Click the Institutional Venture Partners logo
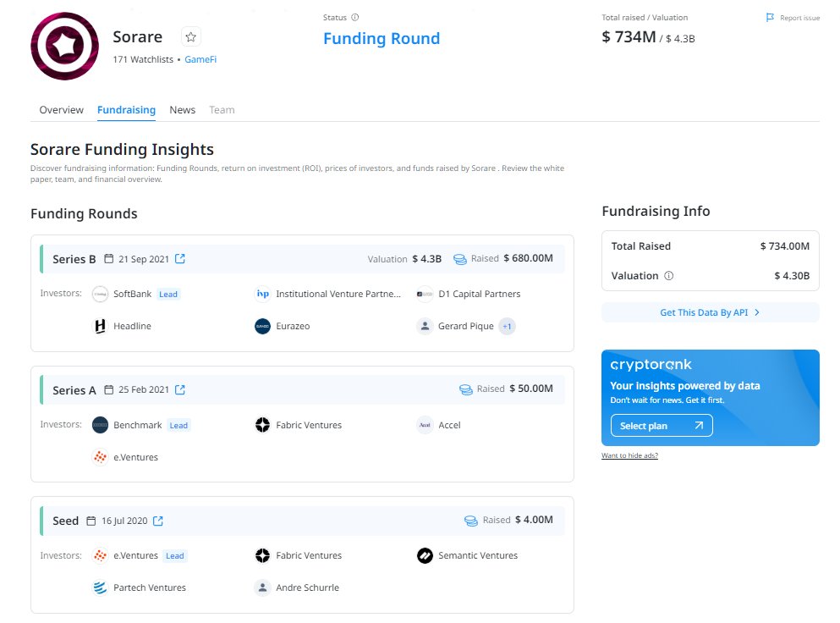 [262, 294]
